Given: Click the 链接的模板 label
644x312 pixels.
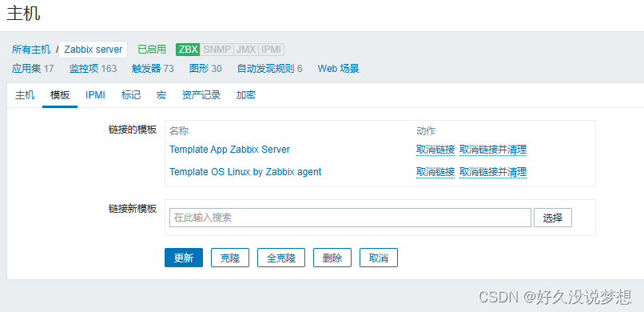Looking at the screenshot, I should (133, 130).
